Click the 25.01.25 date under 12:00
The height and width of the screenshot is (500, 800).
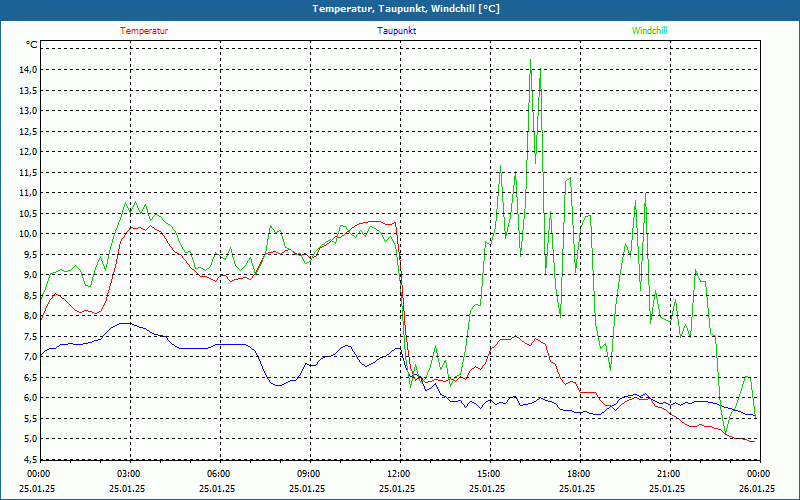tap(397, 488)
